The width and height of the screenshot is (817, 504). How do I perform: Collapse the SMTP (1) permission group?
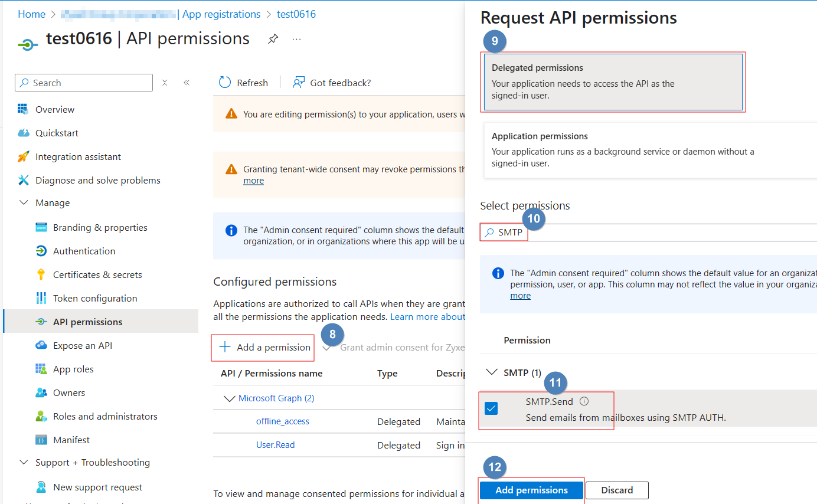491,372
